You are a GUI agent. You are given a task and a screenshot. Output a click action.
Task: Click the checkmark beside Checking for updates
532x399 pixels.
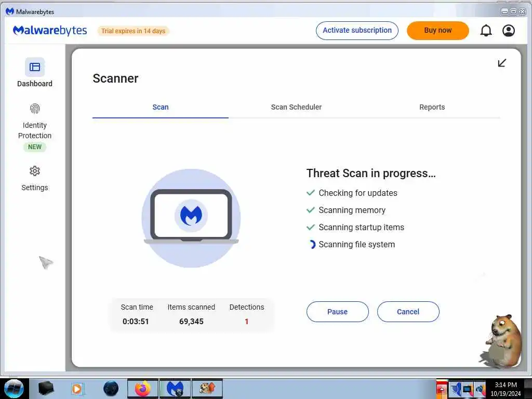click(311, 193)
